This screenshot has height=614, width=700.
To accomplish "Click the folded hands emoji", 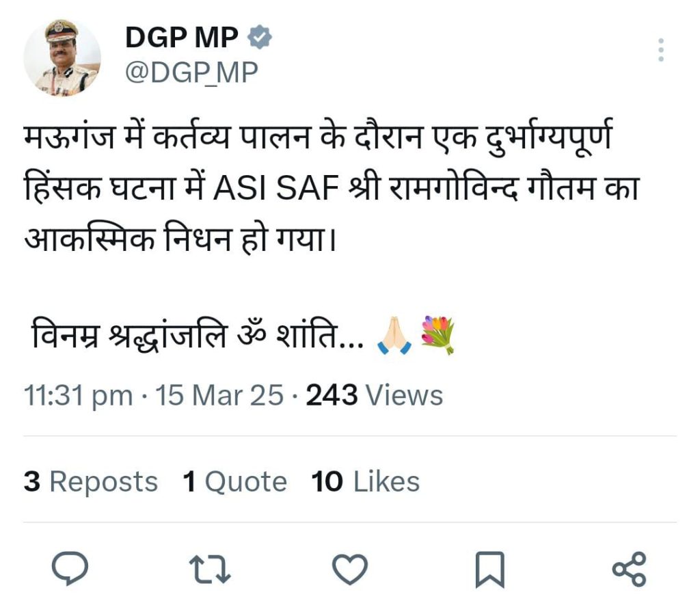I will (394, 336).
